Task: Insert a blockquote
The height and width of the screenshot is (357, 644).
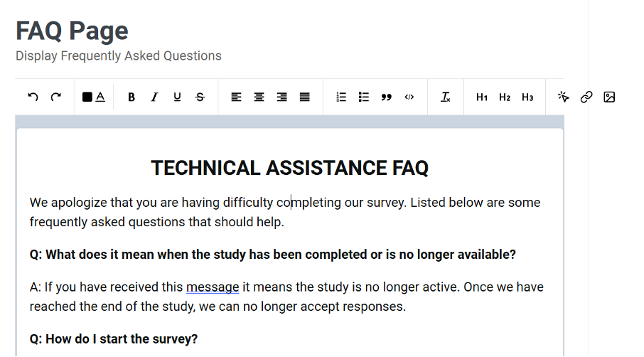Action: click(x=387, y=97)
